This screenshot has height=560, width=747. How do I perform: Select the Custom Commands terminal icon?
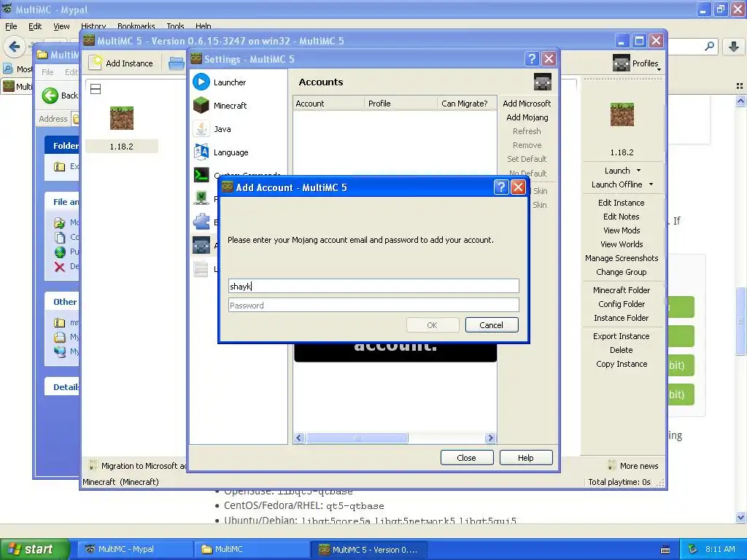(x=201, y=175)
